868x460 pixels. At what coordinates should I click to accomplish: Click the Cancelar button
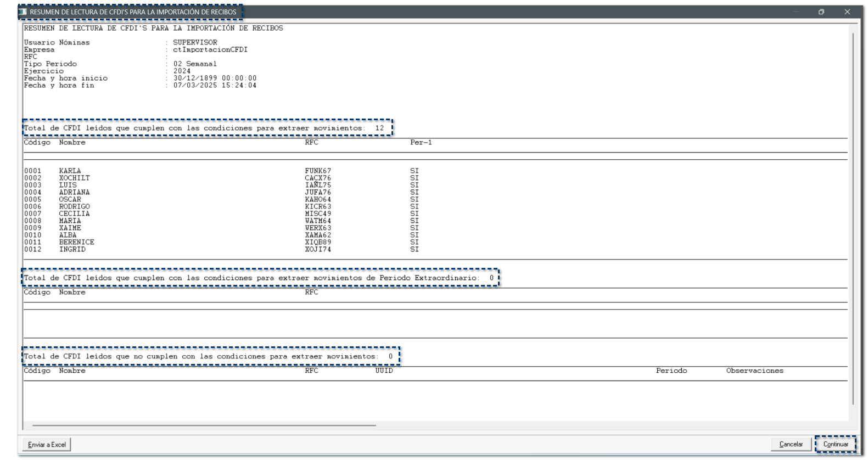[x=791, y=444]
